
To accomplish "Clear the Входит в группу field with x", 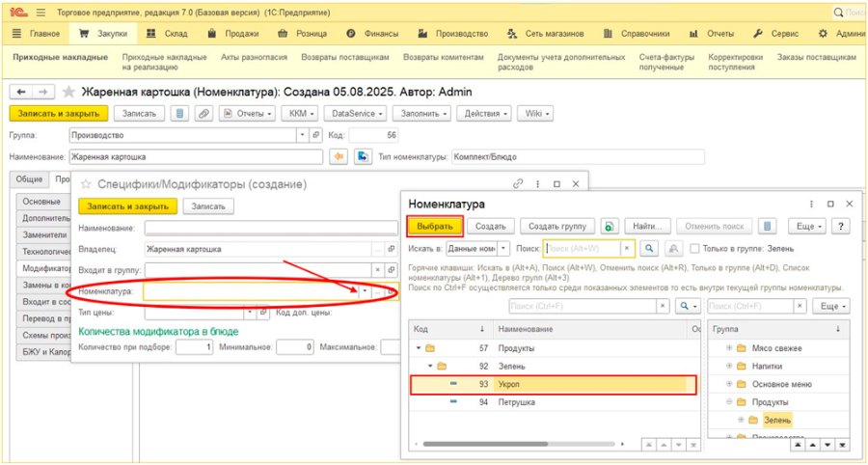I will [377, 270].
